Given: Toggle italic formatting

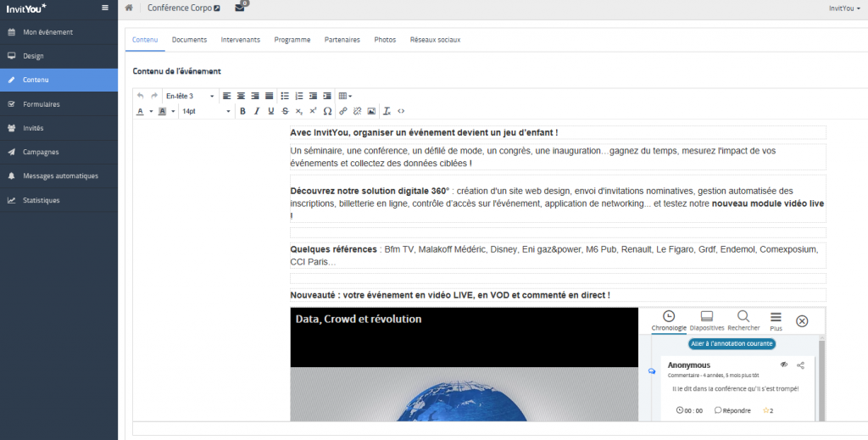Looking at the screenshot, I should pos(257,111).
